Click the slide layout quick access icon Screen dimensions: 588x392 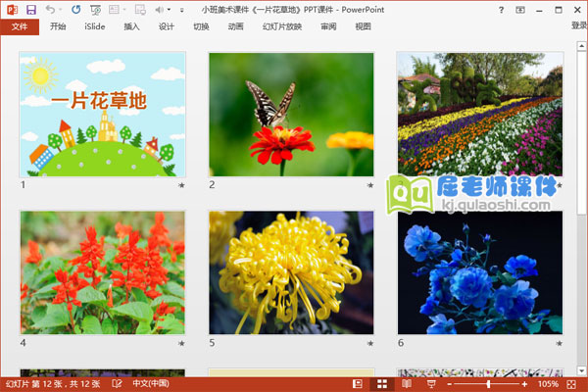point(114,10)
